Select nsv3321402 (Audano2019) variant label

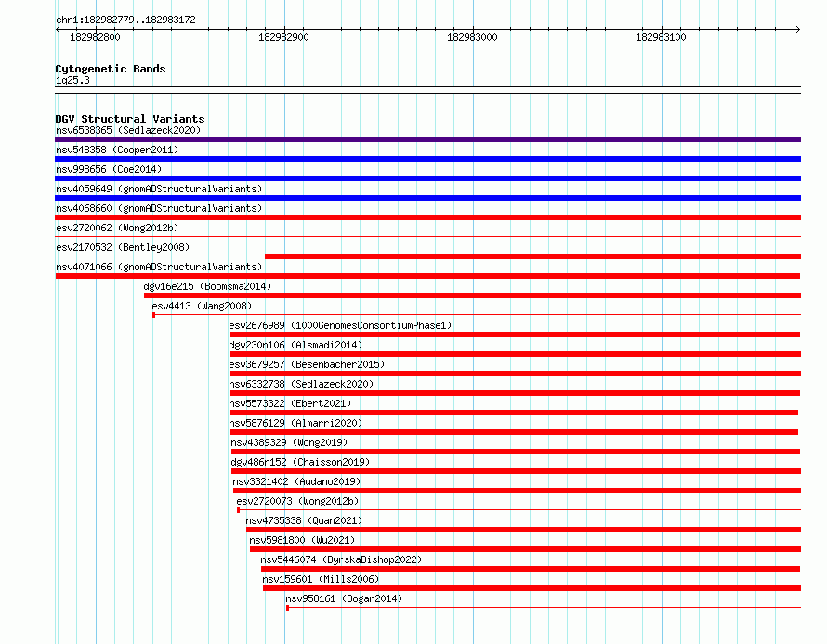pyautogui.click(x=296, y=481)
